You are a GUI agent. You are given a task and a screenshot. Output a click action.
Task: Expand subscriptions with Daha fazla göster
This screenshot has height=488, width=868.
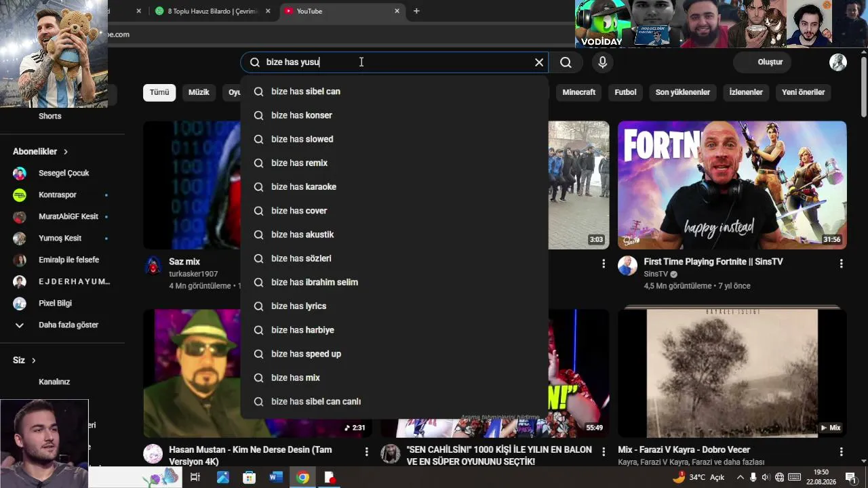pyautogui.click(x=62, y=325)
